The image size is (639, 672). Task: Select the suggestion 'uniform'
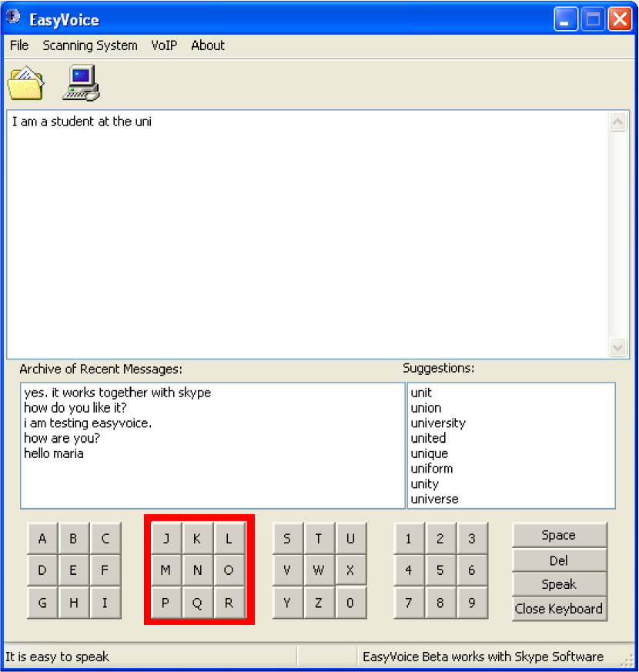tap(432, 469)
